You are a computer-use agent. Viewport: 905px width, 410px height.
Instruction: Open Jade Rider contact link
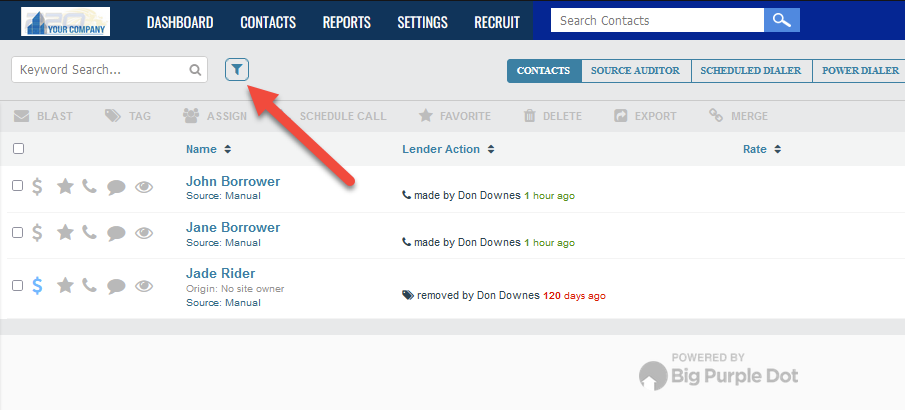coord(220,274)
